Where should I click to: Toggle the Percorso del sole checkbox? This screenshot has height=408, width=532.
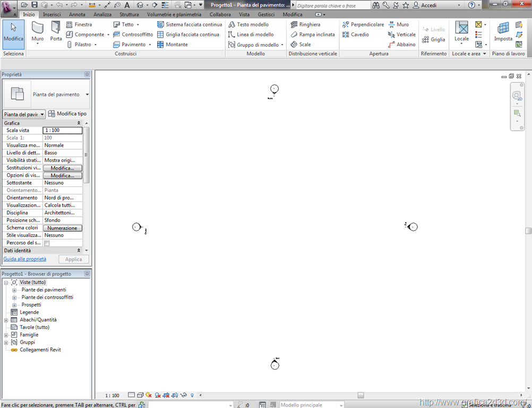click(47, 243)
